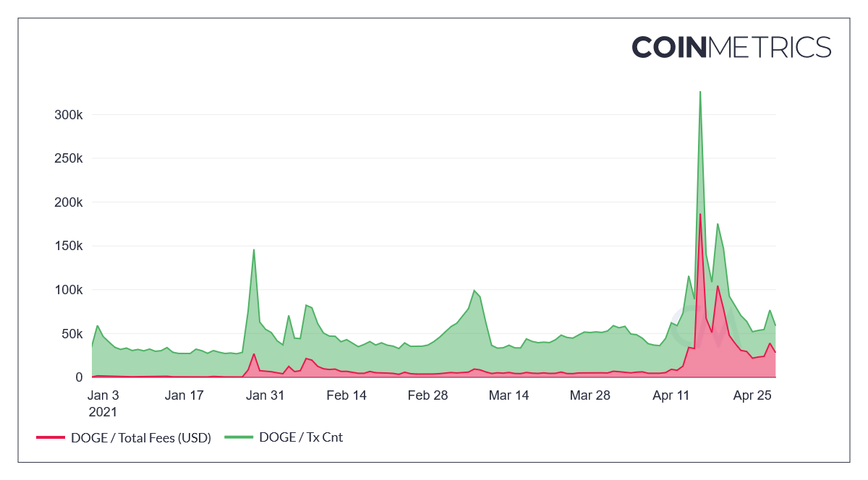
Task: Click the Apr 25 x-axis date label
Action: click(753, 395)
